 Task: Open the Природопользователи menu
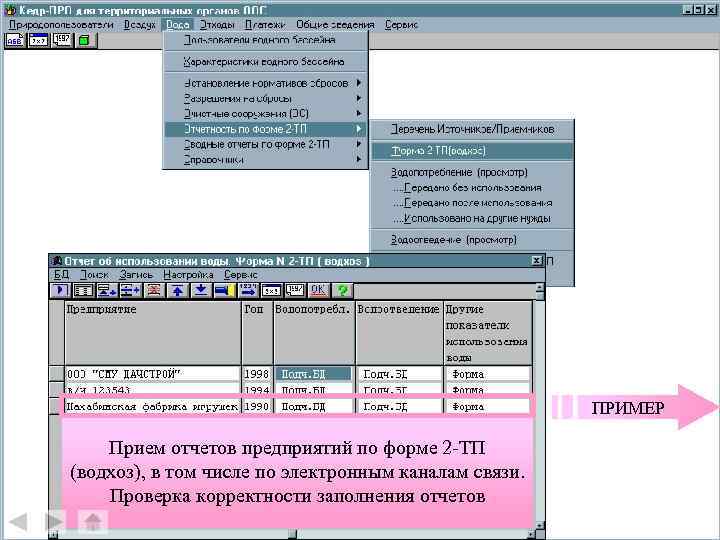tap(61, 25)
